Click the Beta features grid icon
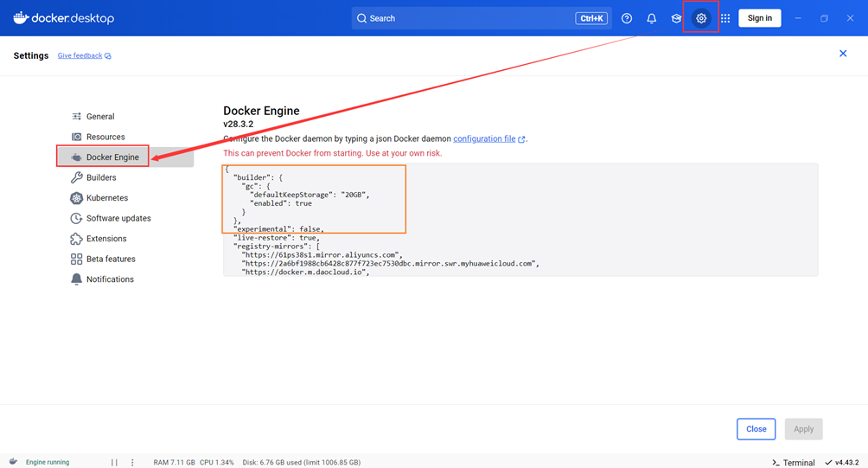 click(76, 259)
